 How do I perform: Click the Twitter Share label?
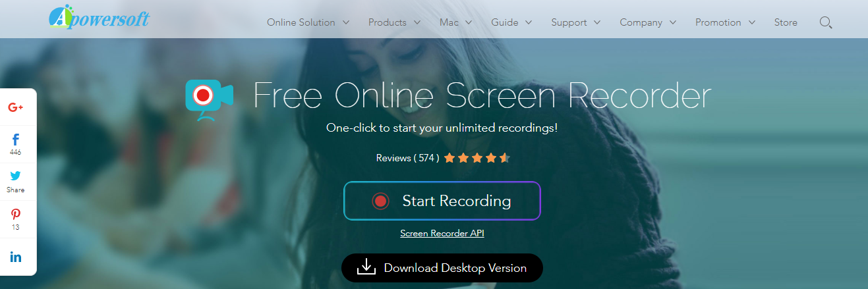[x=16, y=190]
